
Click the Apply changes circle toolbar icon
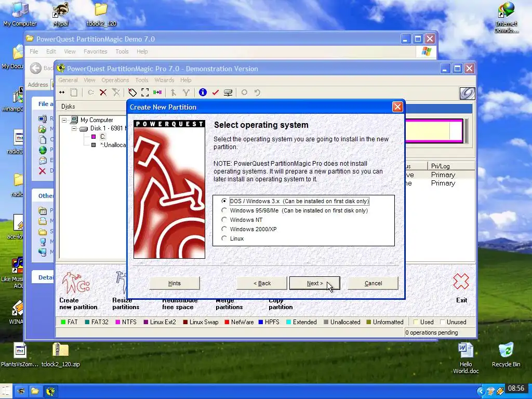click(x=244, y=92)
